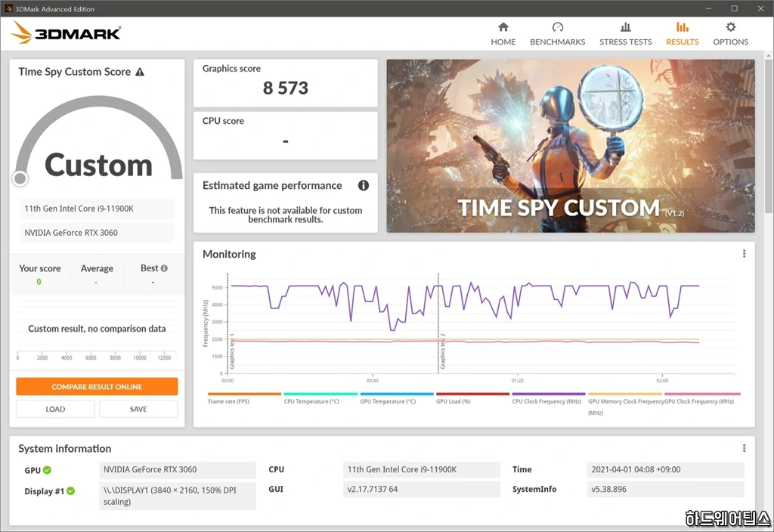Click the green check icon next to GPU

pyautogui.click(x=47, y=470)
